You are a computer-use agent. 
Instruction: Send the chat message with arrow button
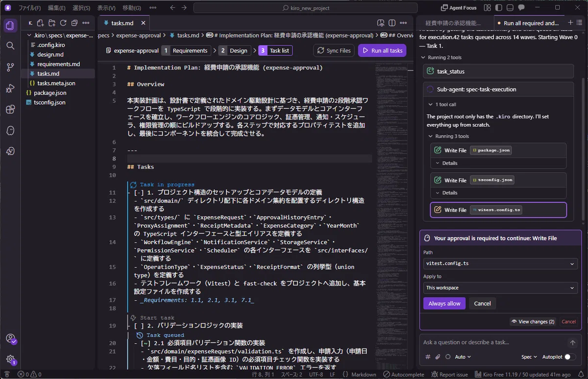point(572,343)
